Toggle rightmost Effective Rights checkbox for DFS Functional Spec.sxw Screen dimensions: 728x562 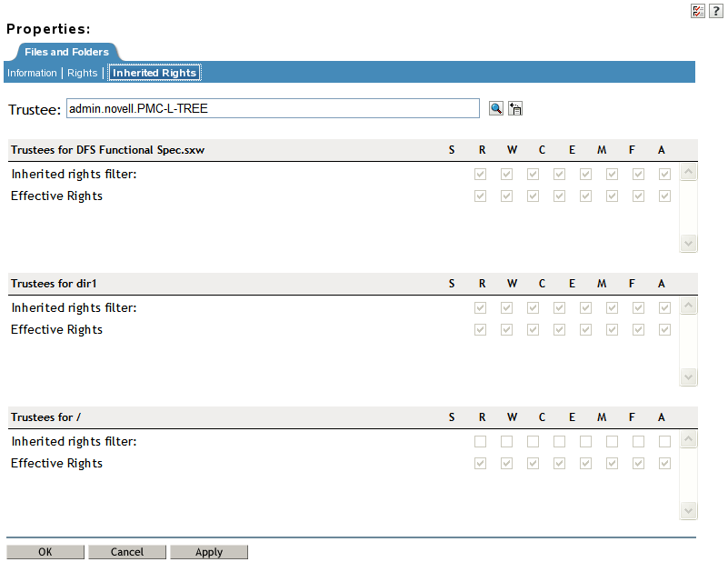(664, 196)
